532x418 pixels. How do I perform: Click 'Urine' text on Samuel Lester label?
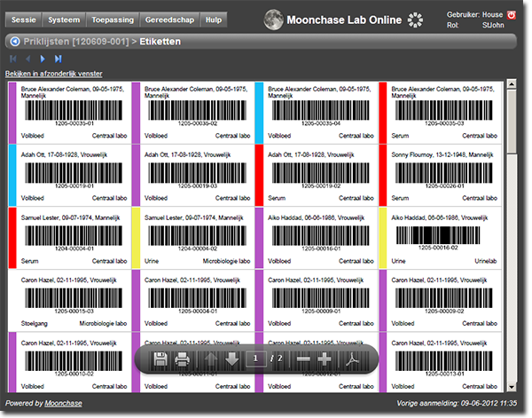[x=152, y=261]
